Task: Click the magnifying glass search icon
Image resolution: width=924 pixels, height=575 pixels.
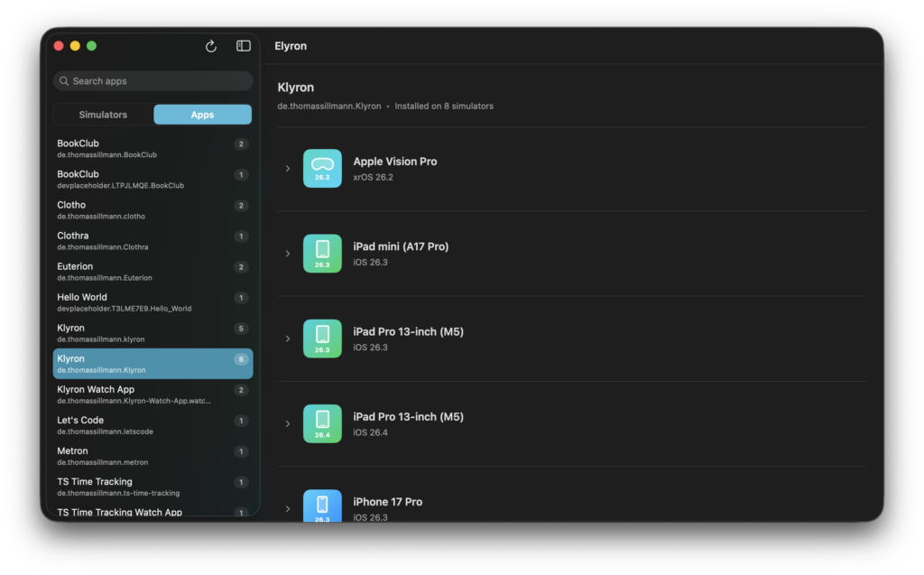Action: pos(64,81)
